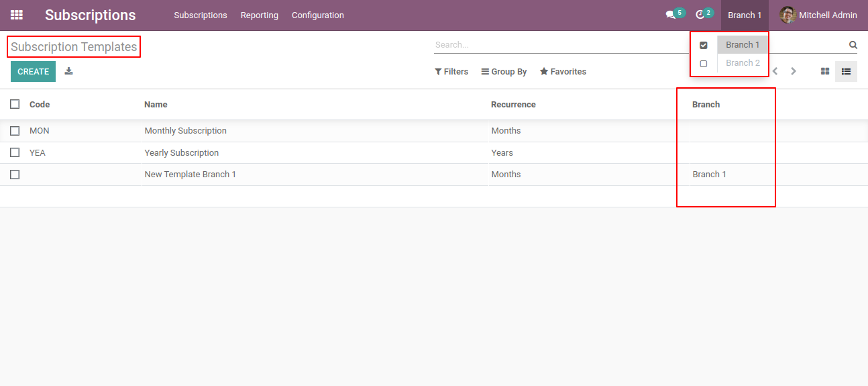Sort by the Code column header
868x386 pixels.
coord(40,104)
